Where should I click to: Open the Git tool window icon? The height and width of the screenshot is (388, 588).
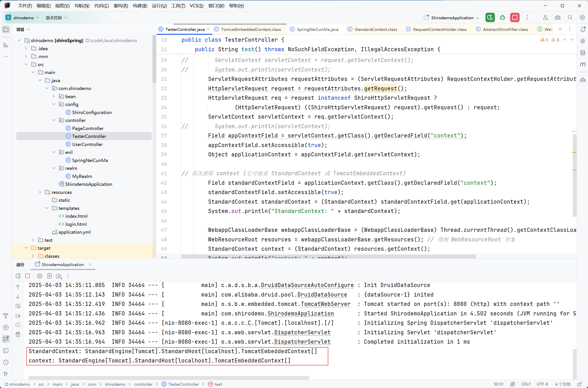[x=6, y=374]
